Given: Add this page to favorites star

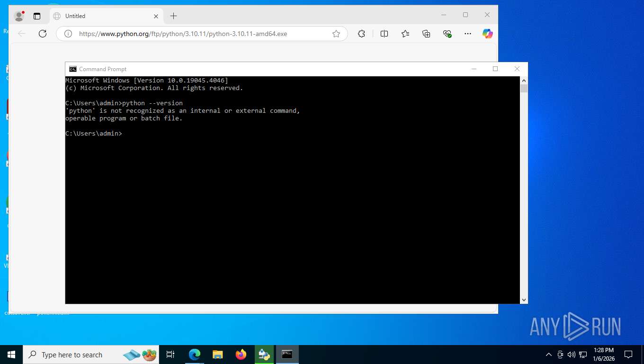Looking at the screenshot, I should tap(336, 34).
